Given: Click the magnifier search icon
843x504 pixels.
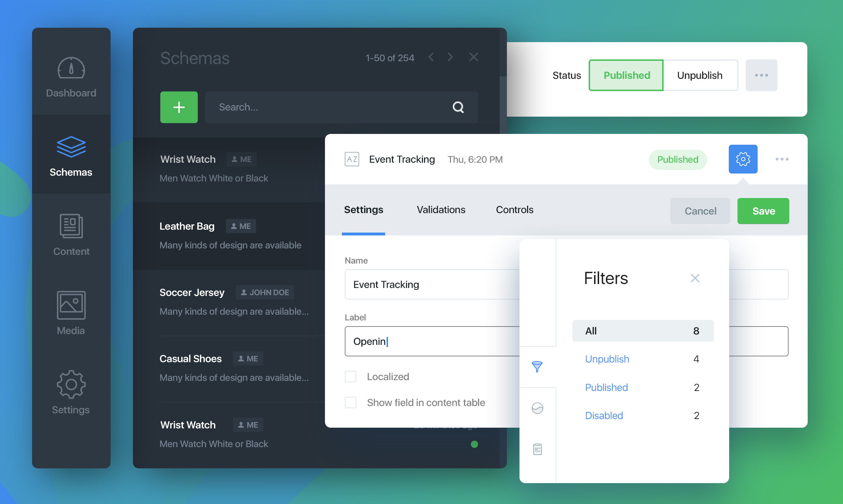Looking at the screenshot, I should pyautogui.click(x=458, y=107).
